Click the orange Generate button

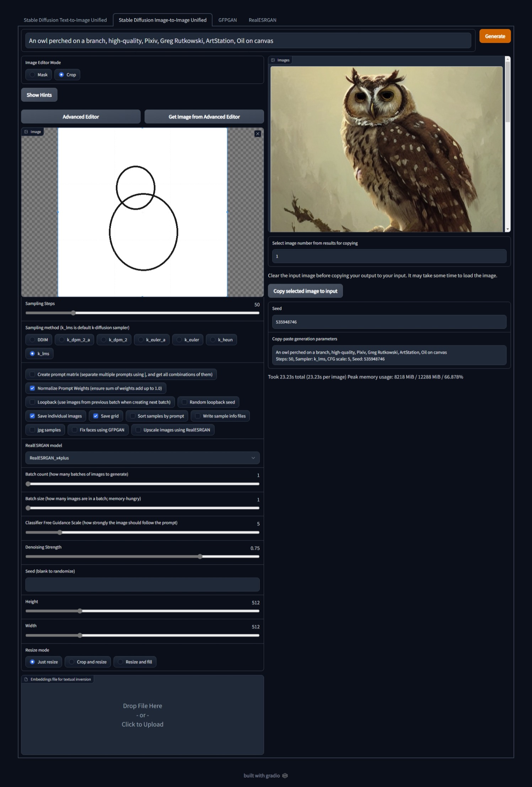coord(495,36)
